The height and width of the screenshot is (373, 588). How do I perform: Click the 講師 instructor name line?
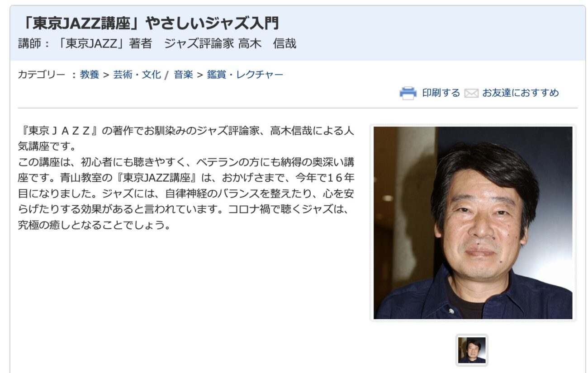[x=157, y=44]
